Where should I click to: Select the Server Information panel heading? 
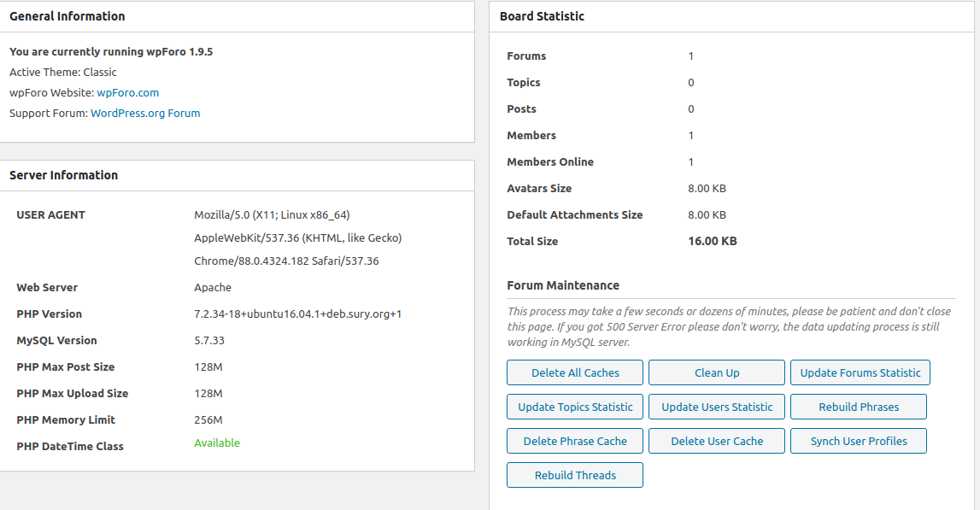pyautogui.click(x=63, y=175)
